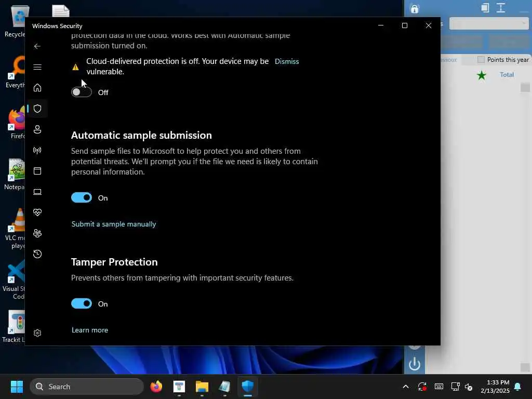Click the green star icon in background window
Viewport: 532px width, 399px height.
[x=482, y=75]
